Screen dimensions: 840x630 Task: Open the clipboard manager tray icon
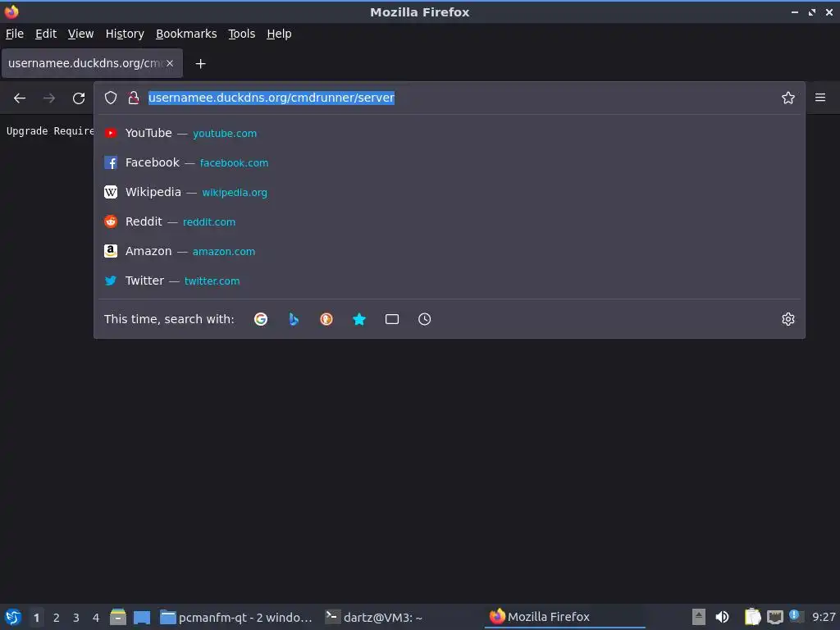pos(752,617)
